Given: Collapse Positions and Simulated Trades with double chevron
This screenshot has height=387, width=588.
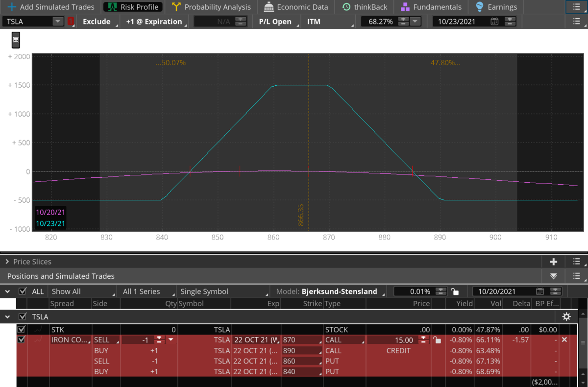Looking at the screenshot, I should tap(554, 276).
